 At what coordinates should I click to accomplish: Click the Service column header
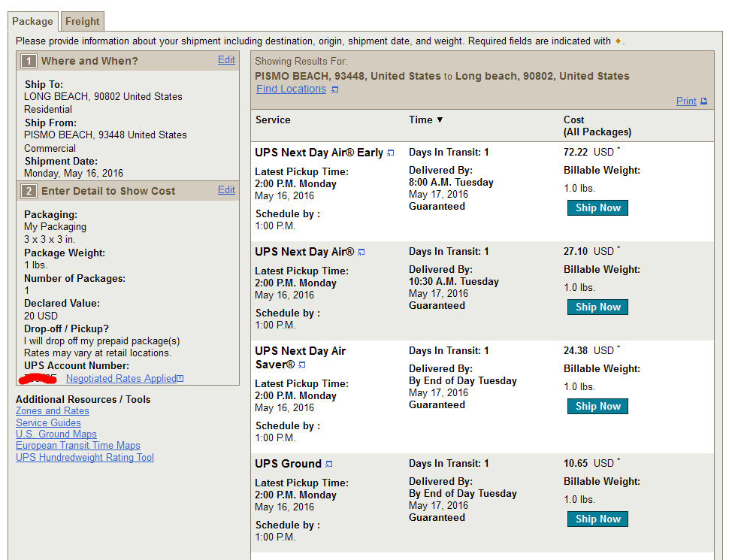click(x=273, y=120)
